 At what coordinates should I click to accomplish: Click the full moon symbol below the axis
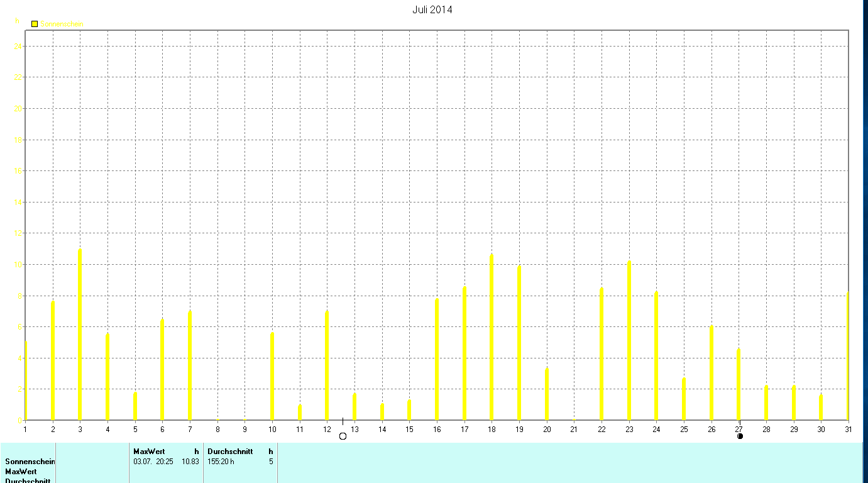click(x=343, y=436)
